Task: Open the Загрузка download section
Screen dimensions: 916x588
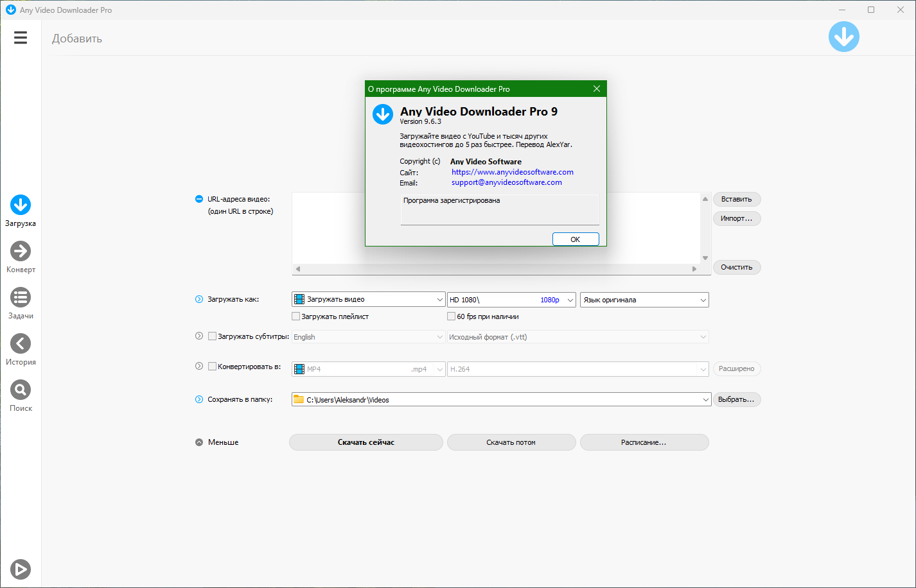Action: [21, 211]
